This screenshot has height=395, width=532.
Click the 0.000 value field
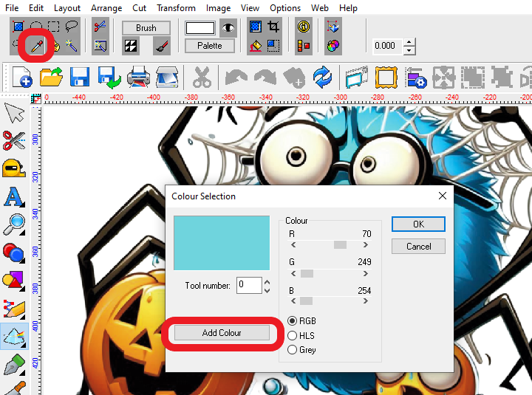pyautogui.click(x=386, y=46)
